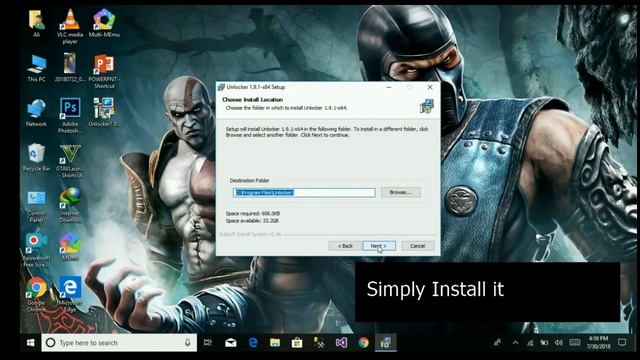Click the Next button in Unlocker Setup
The height and width of the screenshot is (360, 640).
[379, 246]
